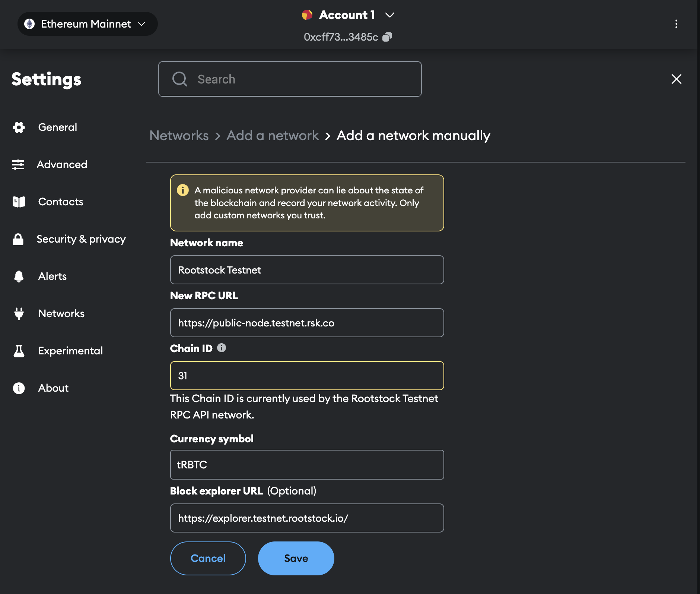This screenshot has height=594, width=700.
Task: Copy the account address with the copy icon
Action: click(x=387, y=37)
